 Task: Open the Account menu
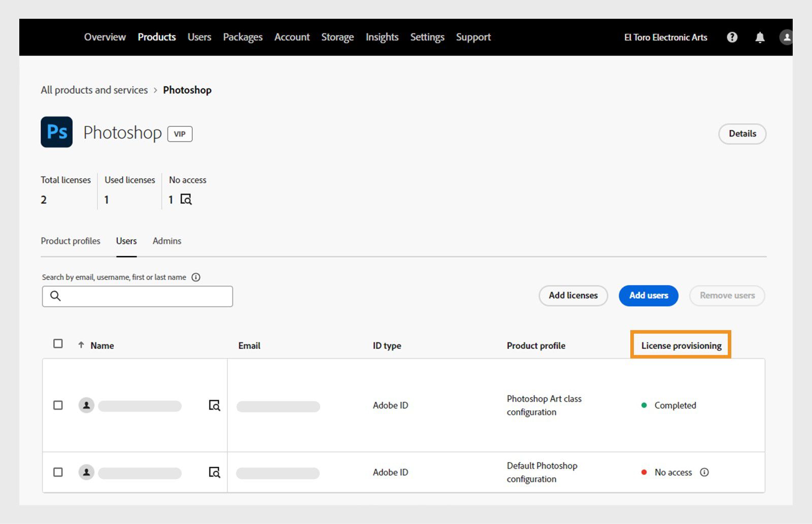pos(292,37)
